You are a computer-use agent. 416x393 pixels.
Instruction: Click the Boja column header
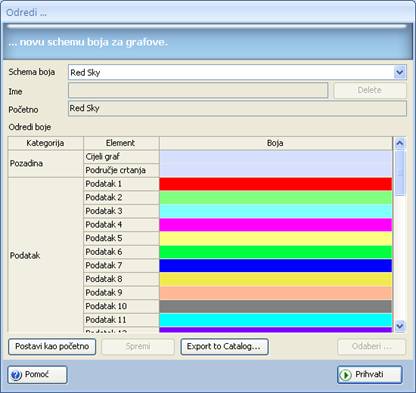tap(276, 143)
